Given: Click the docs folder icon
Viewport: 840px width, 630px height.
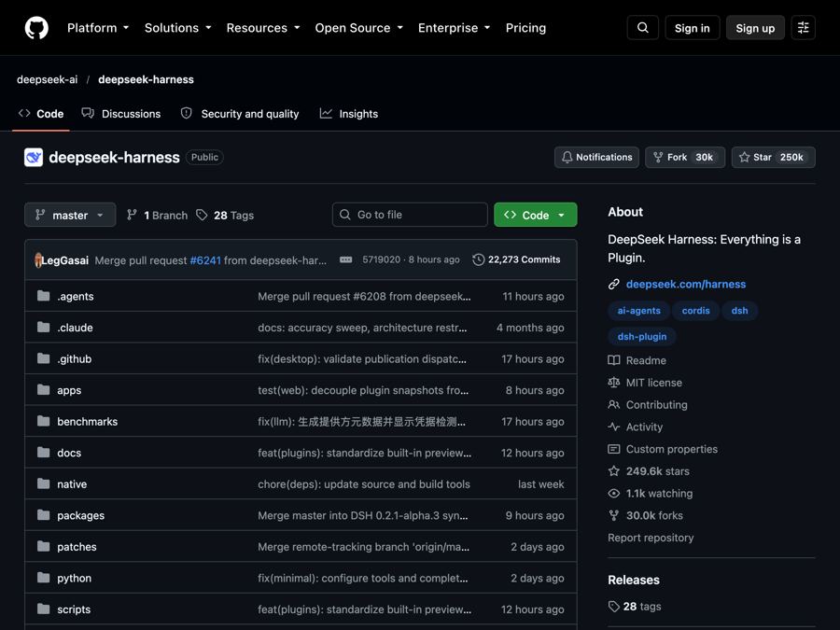Looking at the screenshot, I should click(x=43, y=453).
